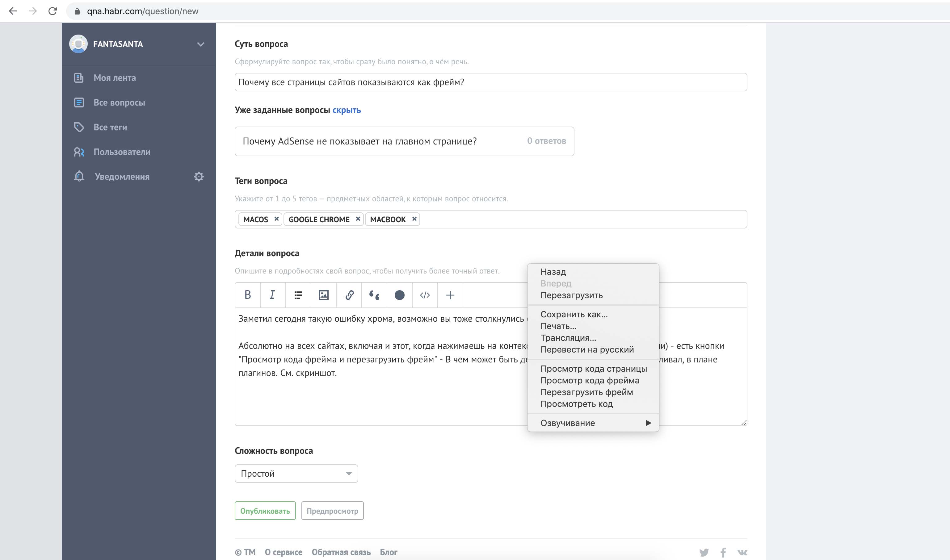This screenshot has height=560, width=950.
Task: Click the Все теги tag icon
Action: (x=79, y=127)
